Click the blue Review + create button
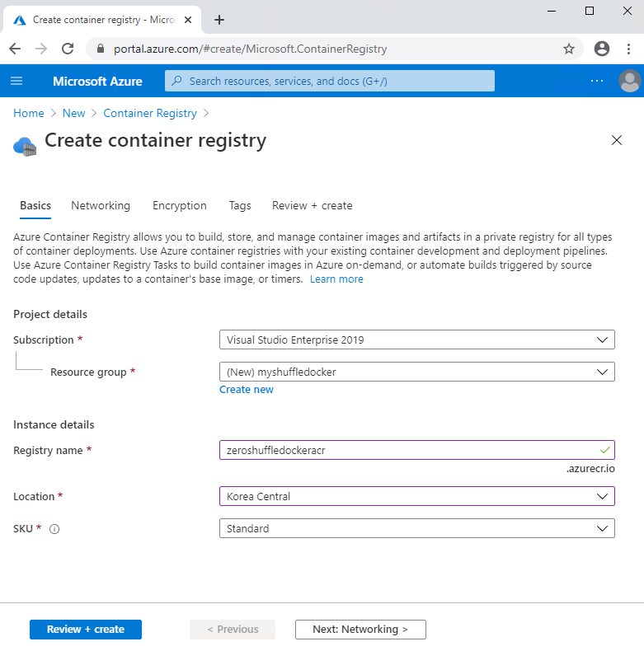Image resolution: width=644 pixels, height=651 pixels. 86,630
